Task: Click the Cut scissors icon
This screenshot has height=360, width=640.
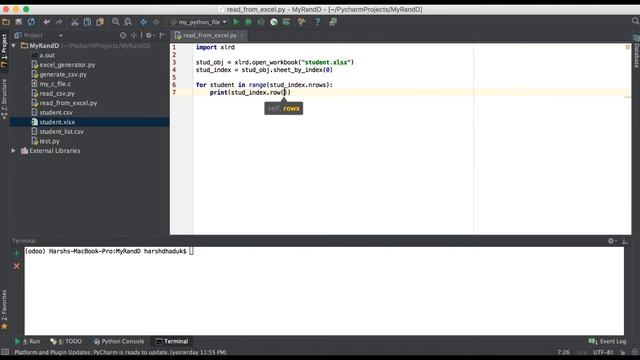Action: (x=75, y=22)
